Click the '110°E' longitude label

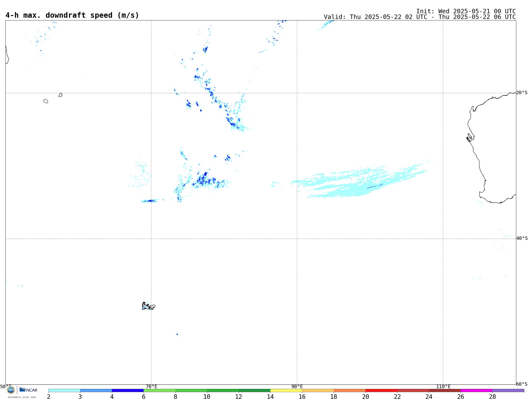(443, 386)
